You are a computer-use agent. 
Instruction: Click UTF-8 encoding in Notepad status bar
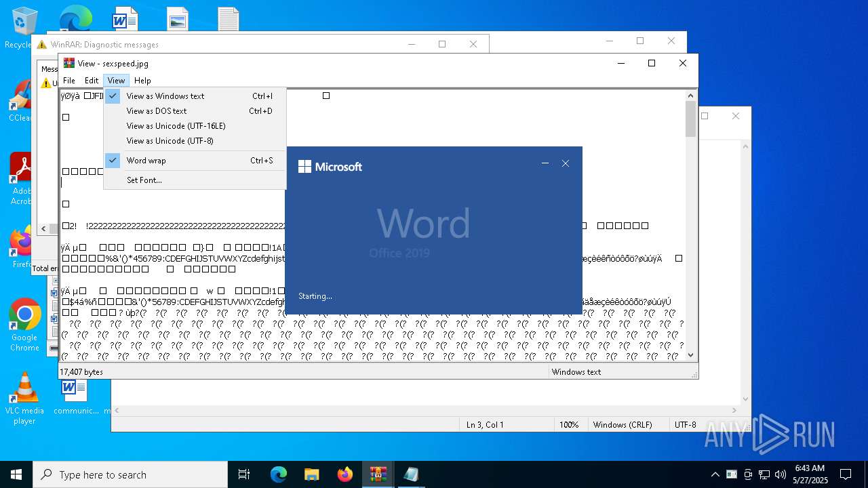click(x=685, y=425)
